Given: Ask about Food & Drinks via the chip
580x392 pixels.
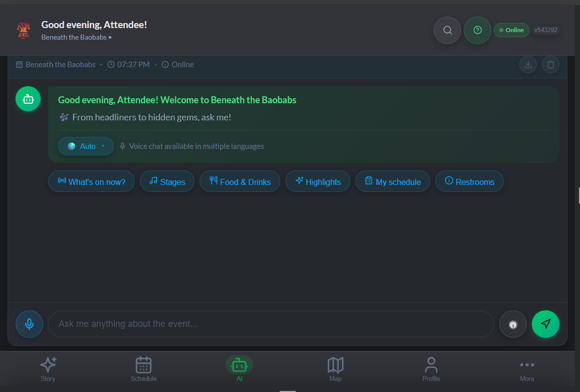Looking at the screenshot, I should [240, 181].
